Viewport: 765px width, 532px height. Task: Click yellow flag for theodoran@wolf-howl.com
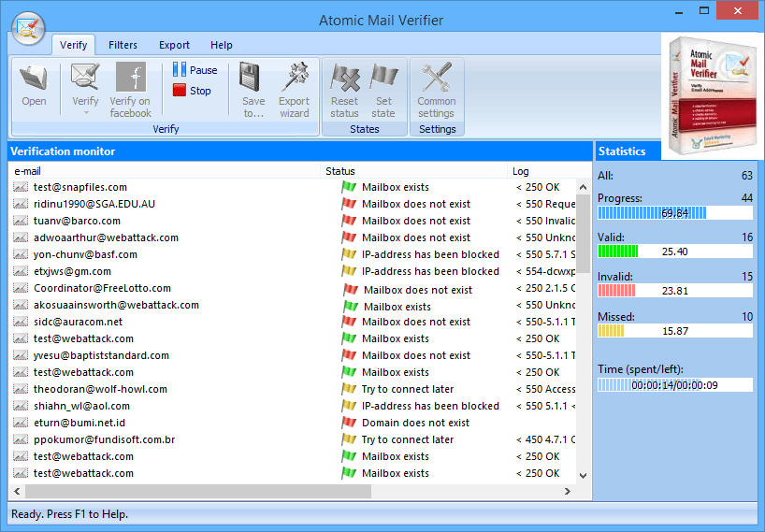pyautogui.click(x=349, y=389)
